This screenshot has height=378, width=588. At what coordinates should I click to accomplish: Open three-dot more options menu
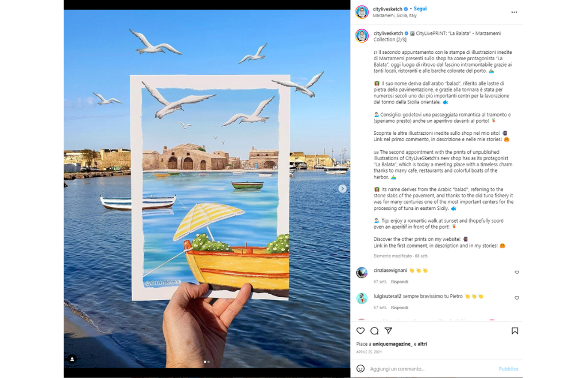click(x=514, y=12)
